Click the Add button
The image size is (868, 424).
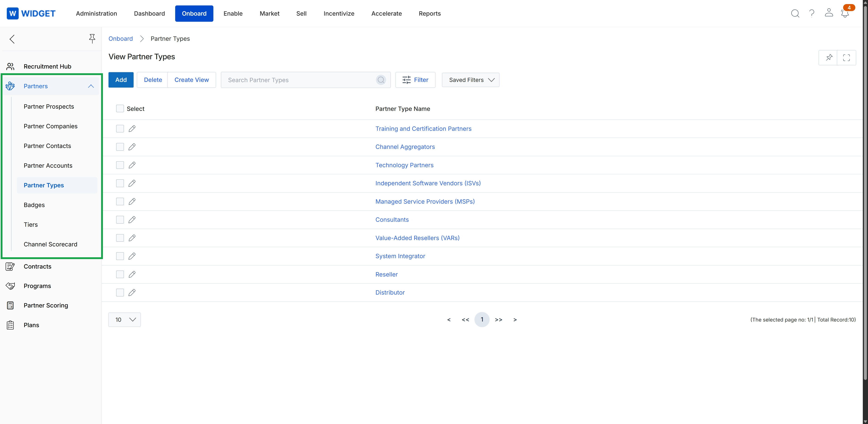pyautogui.click(x=121, y=80)
